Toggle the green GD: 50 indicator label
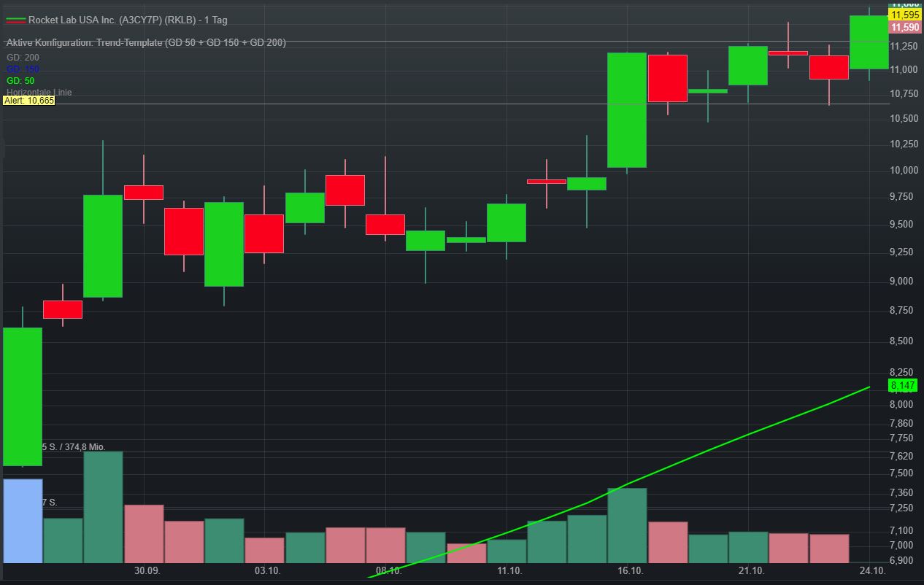924x585 pixels. (20, 80)
